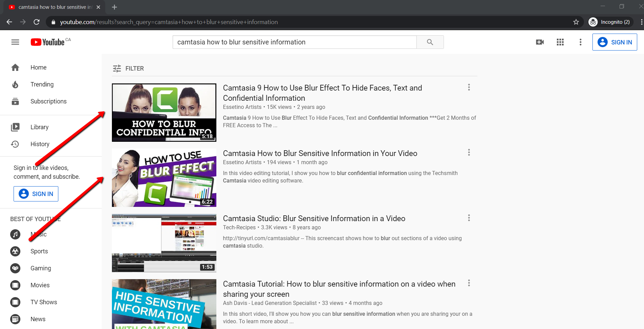The height and width of the screenshot is (329, 644).
Task: Open How To Use Blur Effect thumbnail
Action: 164,178
